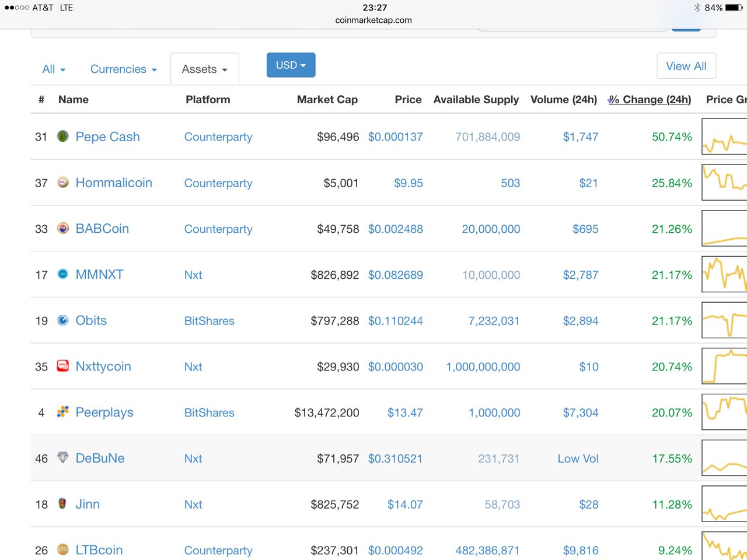
Task: Click Pepe Cash price $0.000137
Action: tap(395, 137)
